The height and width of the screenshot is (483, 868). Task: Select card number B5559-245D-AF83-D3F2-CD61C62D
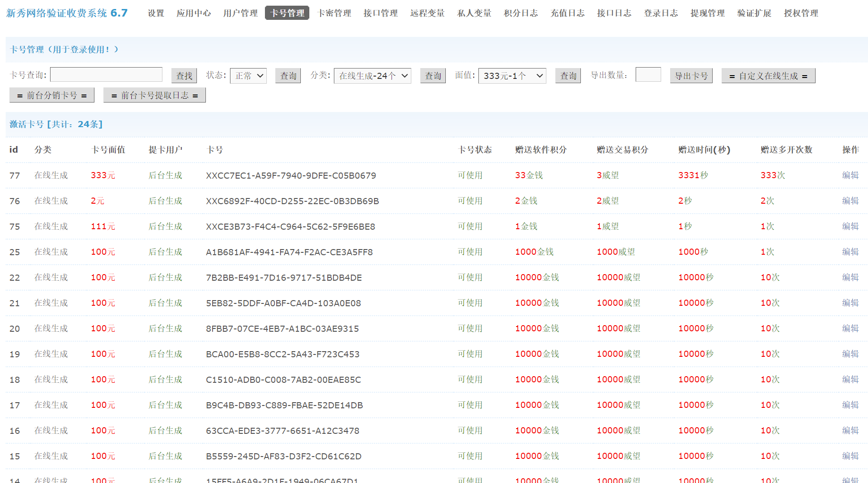click(284, 457)
